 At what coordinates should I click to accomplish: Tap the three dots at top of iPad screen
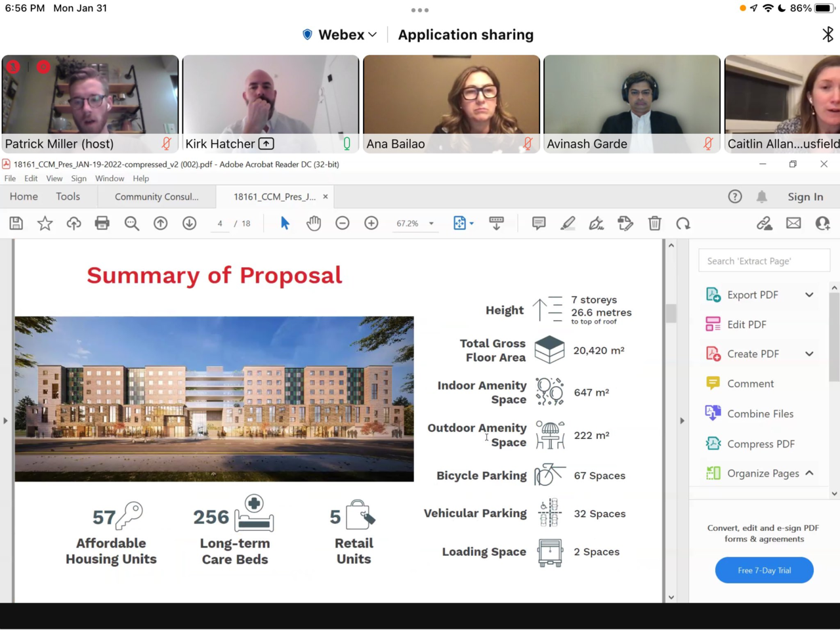click(420, 10)
